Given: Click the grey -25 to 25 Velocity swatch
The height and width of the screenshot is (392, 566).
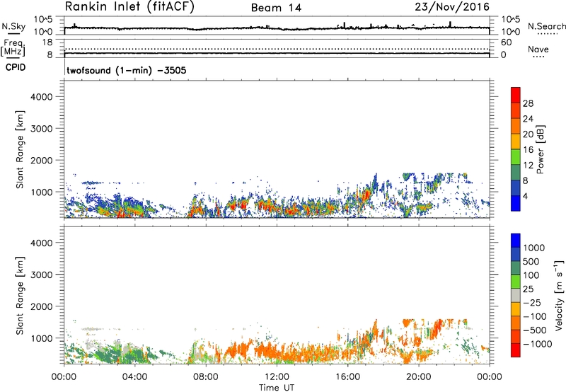Looking at the screenshot, I should click(x=516, y=295).
